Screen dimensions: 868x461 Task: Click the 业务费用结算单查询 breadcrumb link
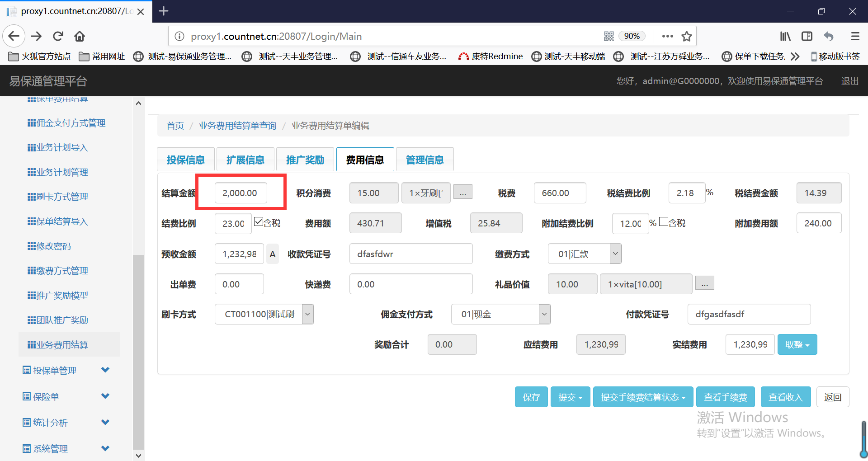click(238, 126)
